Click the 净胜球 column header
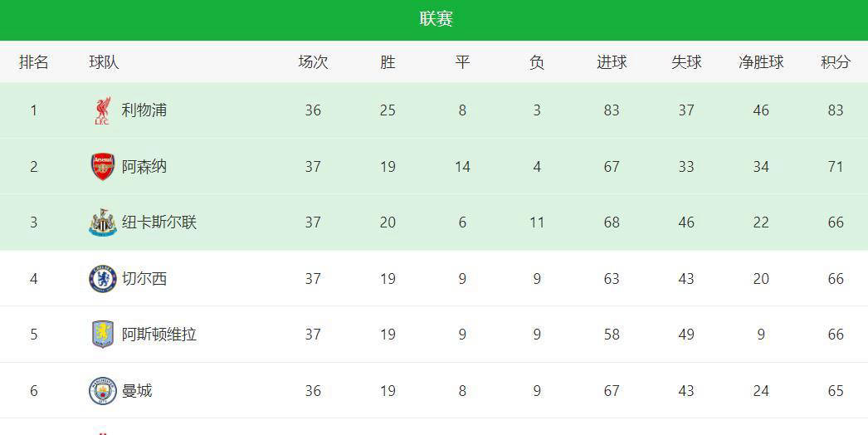The width and height of the screenshot is (868, 435). coord(761,62)
